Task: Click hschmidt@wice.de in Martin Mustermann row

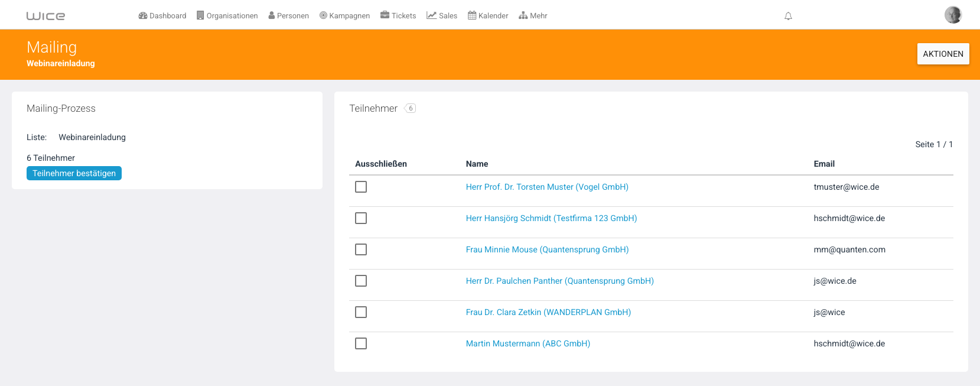Action: click(849, 343)
